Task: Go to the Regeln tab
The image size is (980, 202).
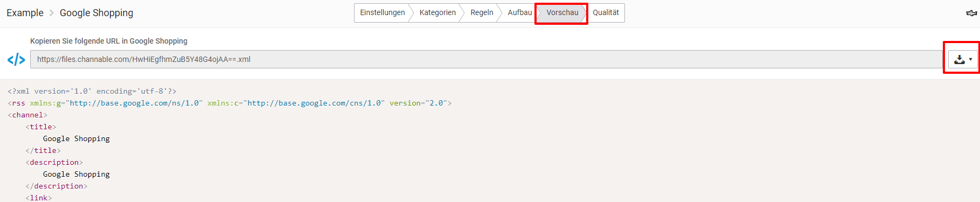Action: click(482, 13)
